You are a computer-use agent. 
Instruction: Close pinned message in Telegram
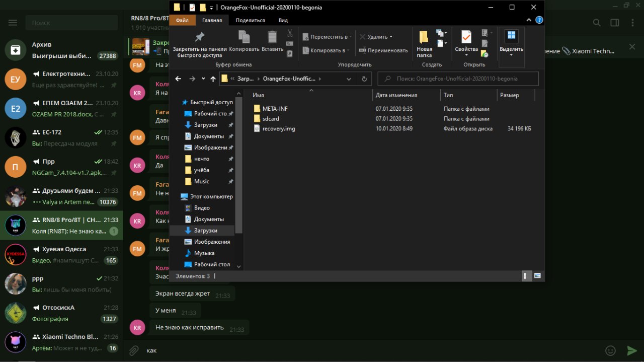[632, 47]
